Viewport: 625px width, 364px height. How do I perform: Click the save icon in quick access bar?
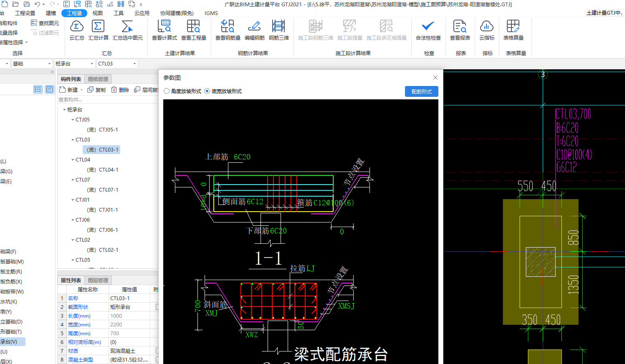[x=27, y=4]
